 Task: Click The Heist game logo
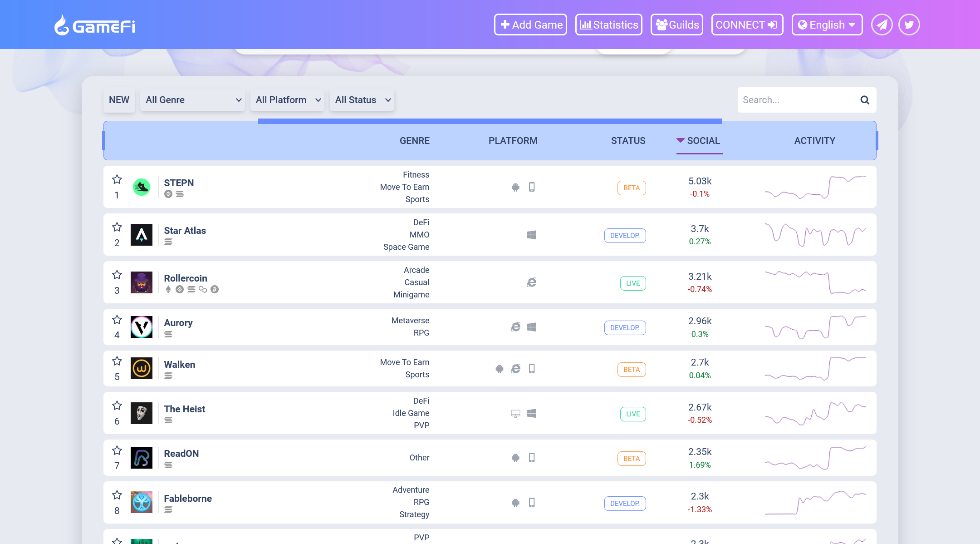[x=142, y=413]
